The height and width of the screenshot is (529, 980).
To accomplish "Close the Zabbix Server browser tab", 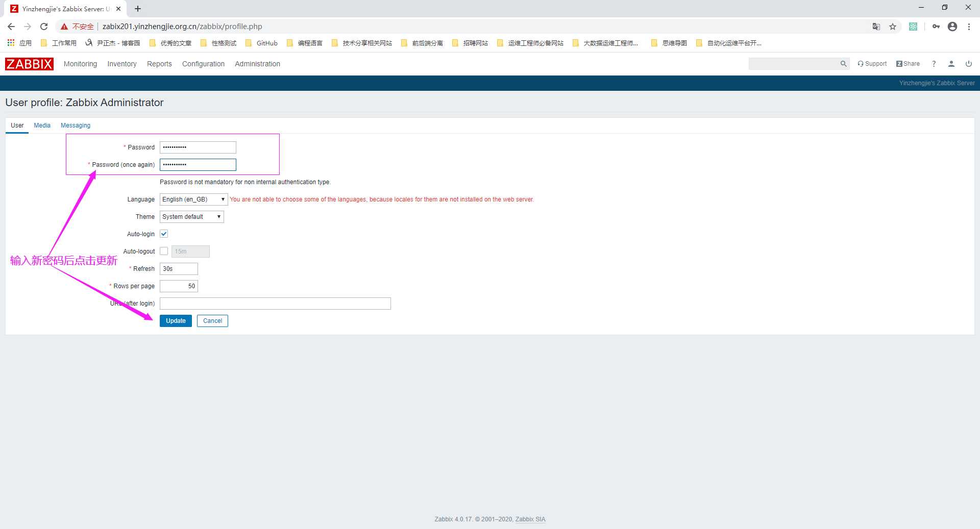I will point(118,9).
